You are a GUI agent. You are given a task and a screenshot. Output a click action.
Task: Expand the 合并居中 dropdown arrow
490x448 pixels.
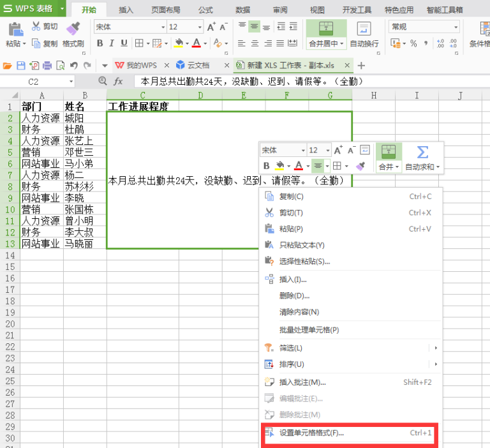[x=341, y=43]
